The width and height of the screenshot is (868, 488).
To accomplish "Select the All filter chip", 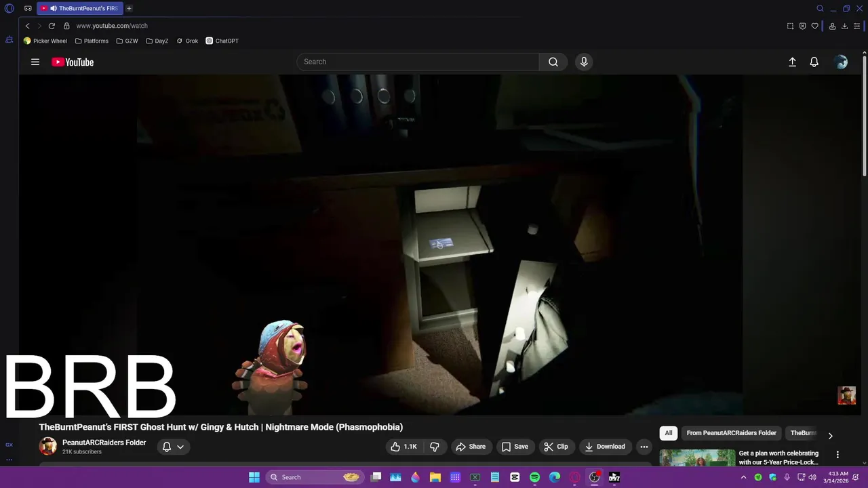I will 669,433.
